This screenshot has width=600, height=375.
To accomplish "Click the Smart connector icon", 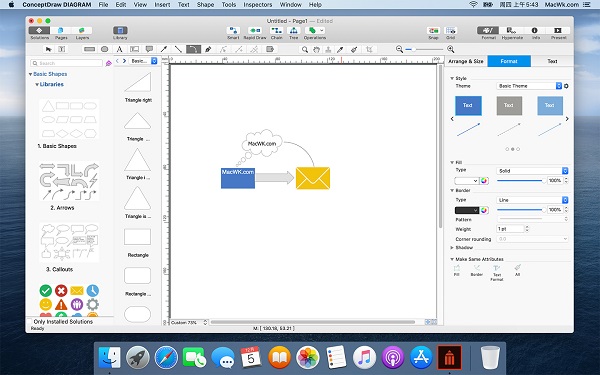I will click(233, 33).
